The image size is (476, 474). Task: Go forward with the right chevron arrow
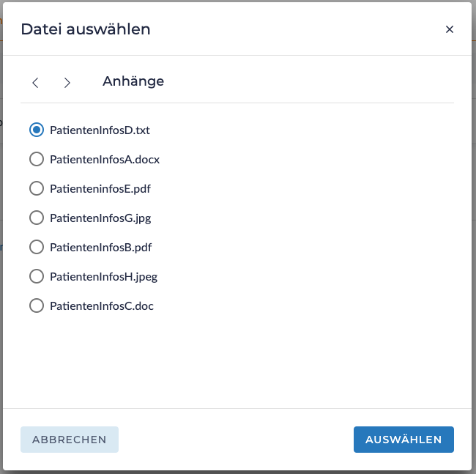(x=67, y=82)
